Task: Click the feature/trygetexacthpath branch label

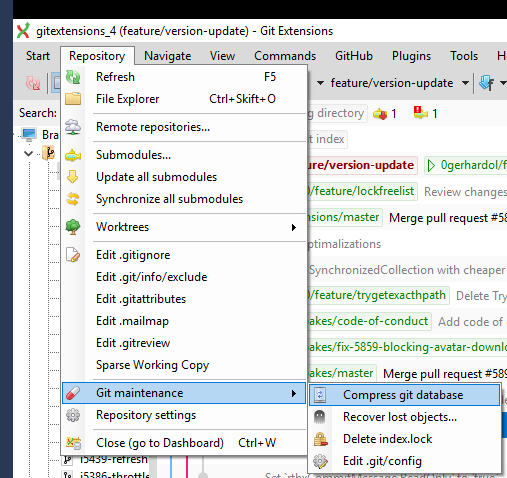Action: click(378, 295)
